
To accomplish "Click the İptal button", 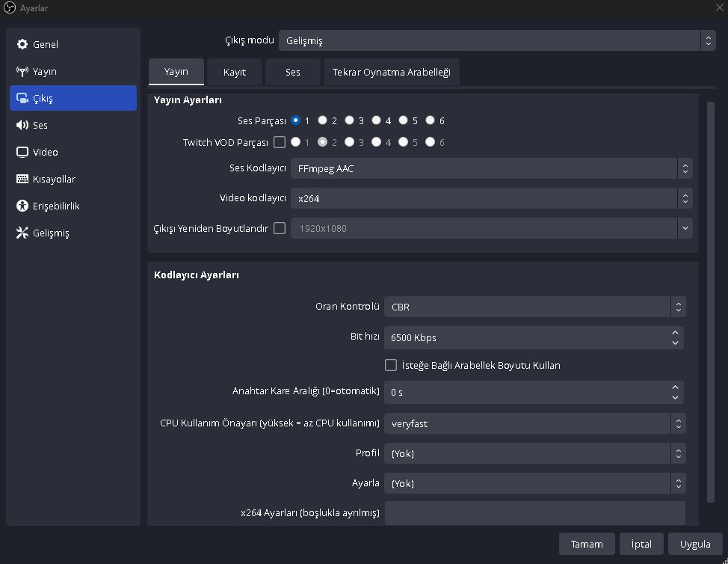I will [641, 544].
